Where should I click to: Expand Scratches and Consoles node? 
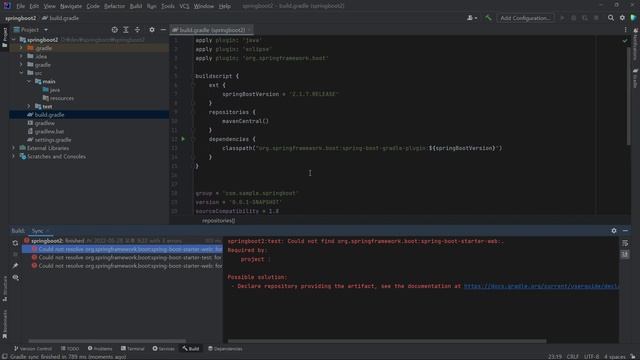click(14, 156)
